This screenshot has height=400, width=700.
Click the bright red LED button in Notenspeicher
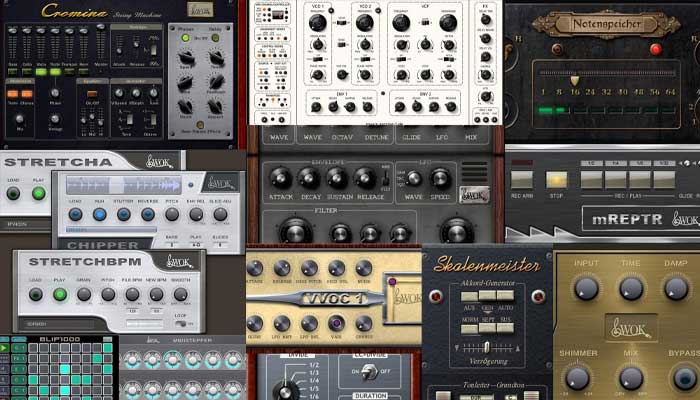point(655,49)
